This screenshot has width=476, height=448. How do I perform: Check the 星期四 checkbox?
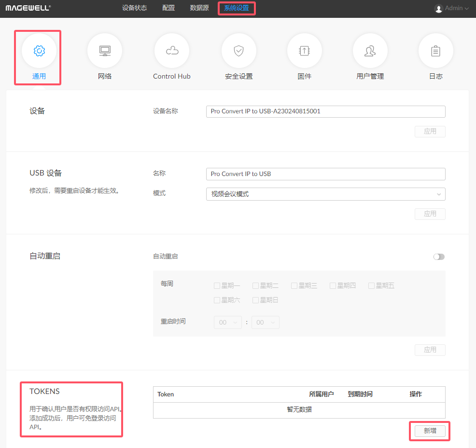click(x=333, y=285)
